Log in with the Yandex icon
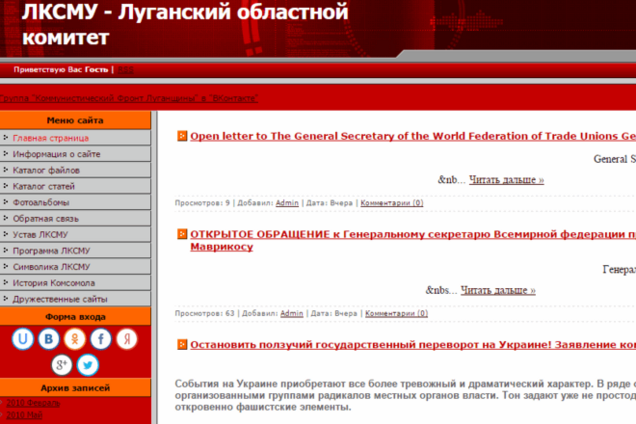 click(x=127, y=339)
